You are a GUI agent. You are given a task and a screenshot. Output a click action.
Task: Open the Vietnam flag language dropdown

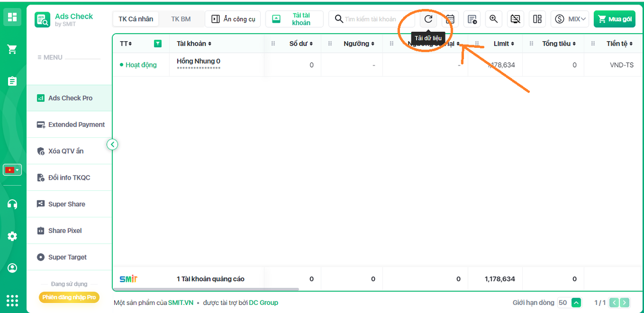(x=13, y=170)
